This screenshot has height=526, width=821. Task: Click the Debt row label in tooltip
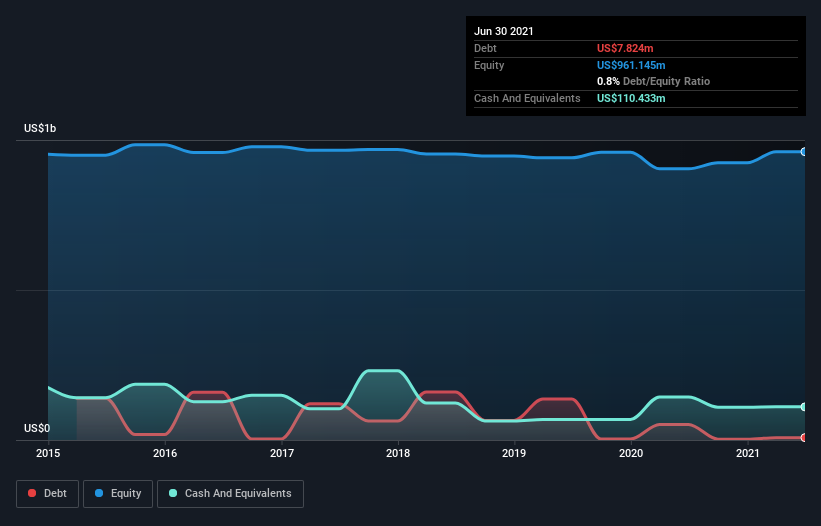(x=485, y=48)
